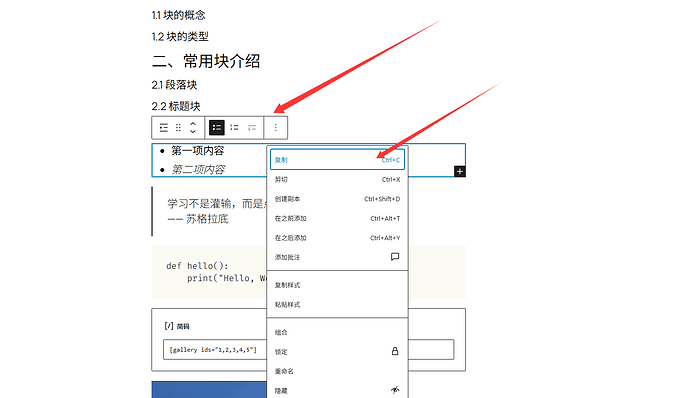
Task: Choose 复制样式 (Copy styles) menu item
Action: click(338, 285)
